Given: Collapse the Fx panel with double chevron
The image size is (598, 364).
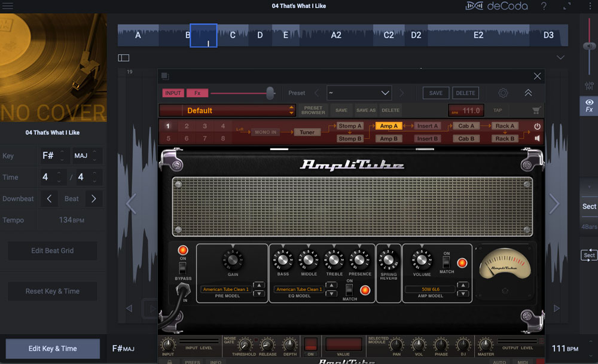Looking at the screenshot, I should point(528,93).
